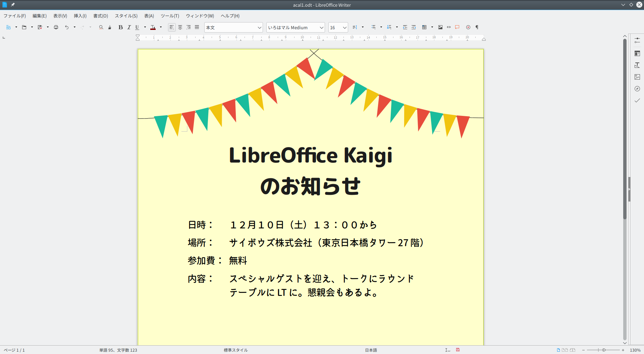Click the ordered list icon
The image size is (644, 354).
coord(389,27)
